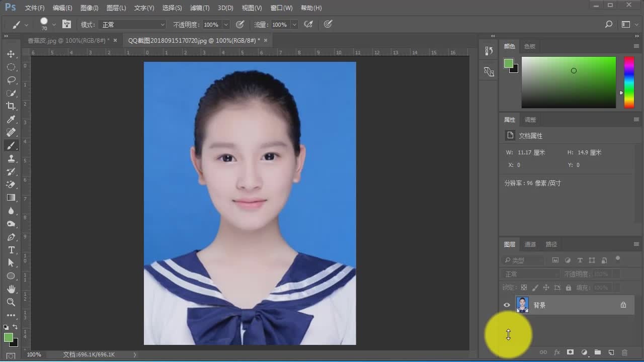Select the Brush tool in the toolbox

(x=11, y=145)
